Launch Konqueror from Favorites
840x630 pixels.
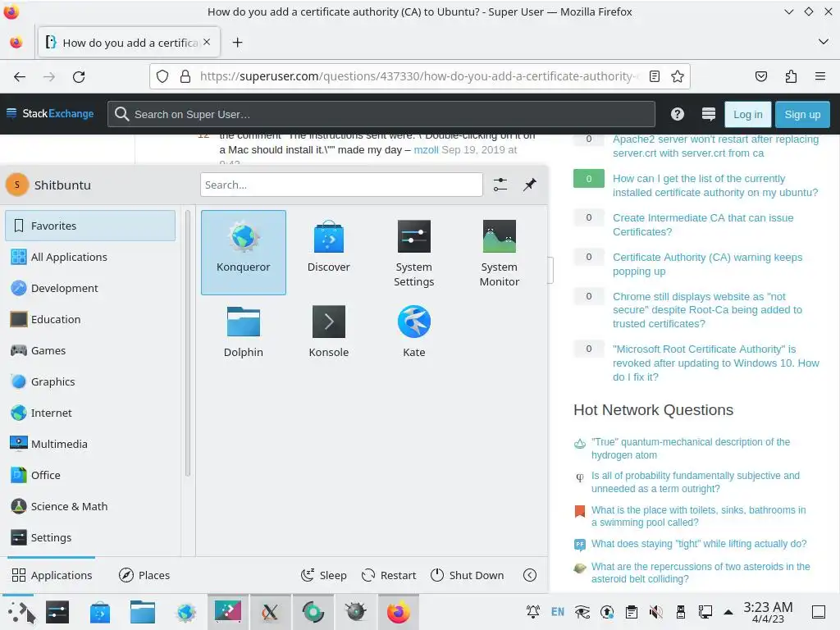[x=243, y=253]
